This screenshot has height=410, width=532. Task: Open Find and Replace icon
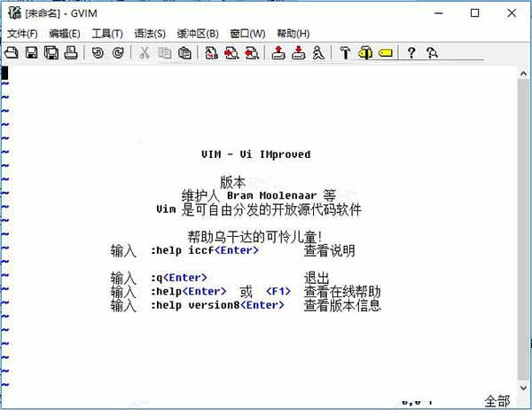pyautogui.click(x=211, y=53)
